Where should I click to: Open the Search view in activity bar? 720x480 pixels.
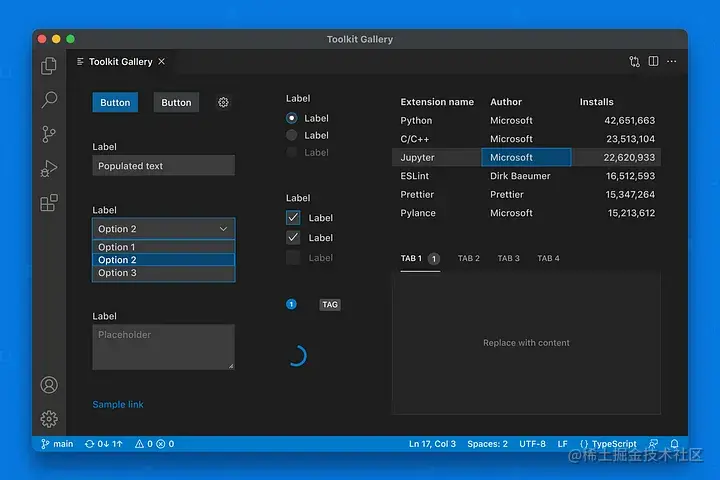click(49, 99)
